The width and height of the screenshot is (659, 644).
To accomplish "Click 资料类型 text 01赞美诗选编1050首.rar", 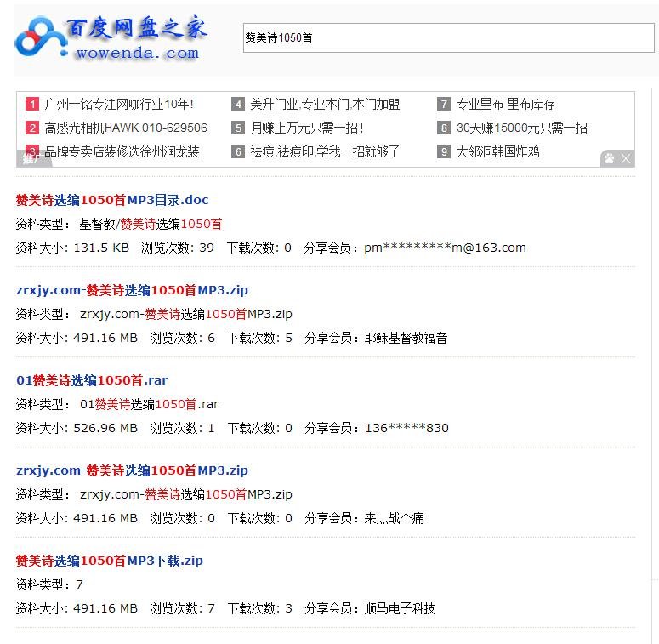I will pos(149,404).
